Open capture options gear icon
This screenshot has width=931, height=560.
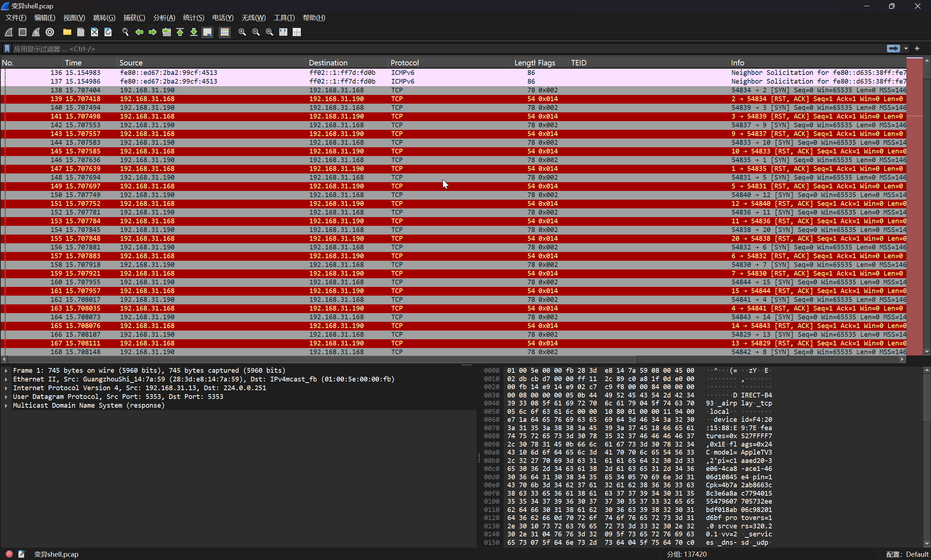pyautogui.click(x=50, y=32)
